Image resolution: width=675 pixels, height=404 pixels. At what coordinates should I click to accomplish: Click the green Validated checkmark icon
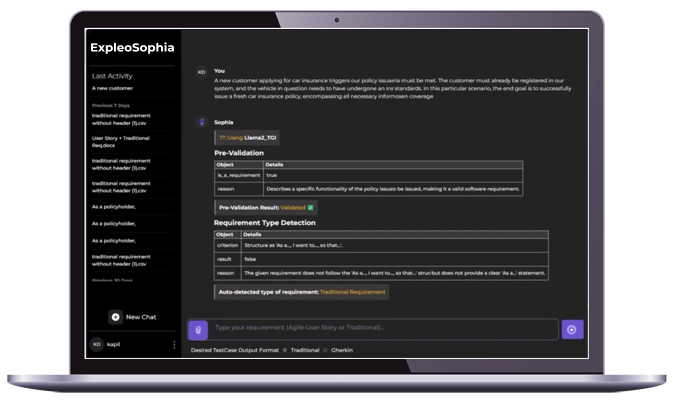[310, 208]
